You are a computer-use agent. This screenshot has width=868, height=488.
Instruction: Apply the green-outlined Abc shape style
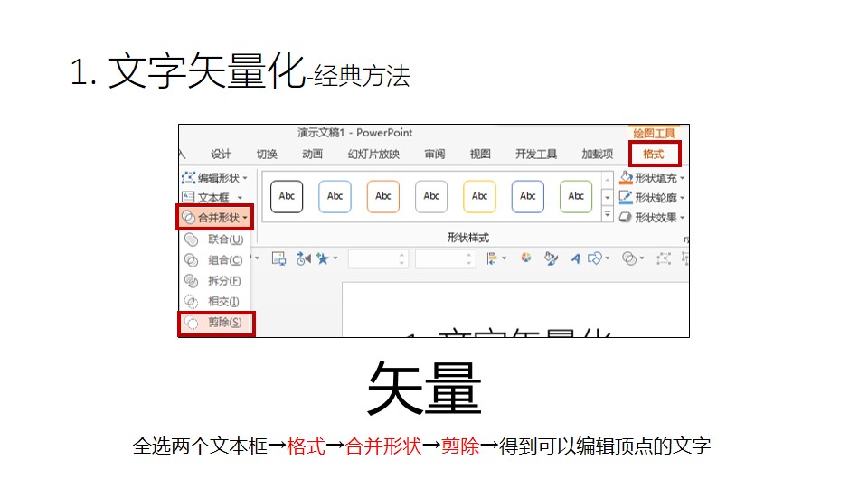(x=576, y=196)
